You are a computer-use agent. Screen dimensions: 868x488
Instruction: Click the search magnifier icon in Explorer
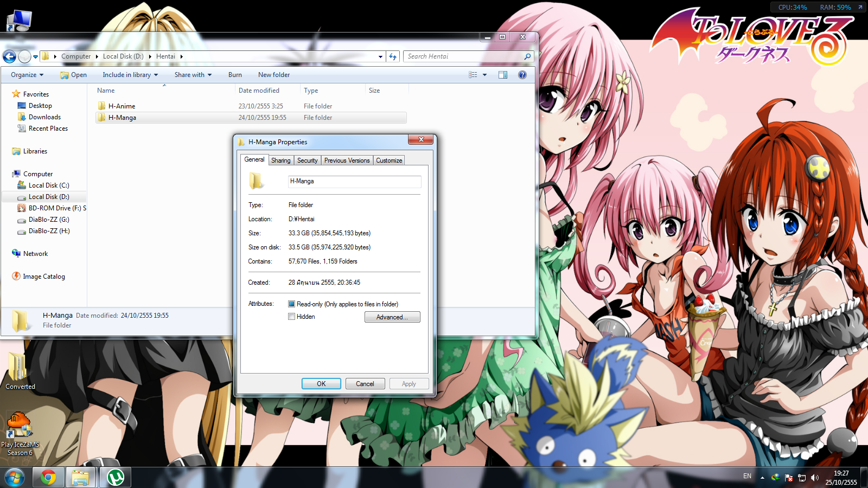click(x=527, y=56)
